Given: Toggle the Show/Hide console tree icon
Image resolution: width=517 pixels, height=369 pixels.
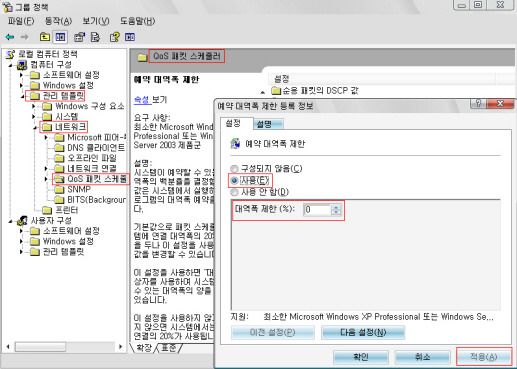Looking at the screenshot, I should tap(60, 37).
